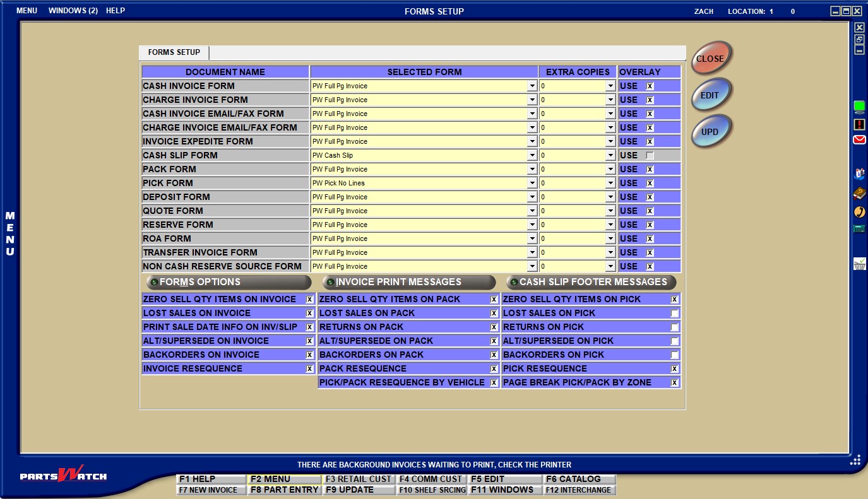
Task: Click the help book icon with question mark
Action: pos(859,193)
